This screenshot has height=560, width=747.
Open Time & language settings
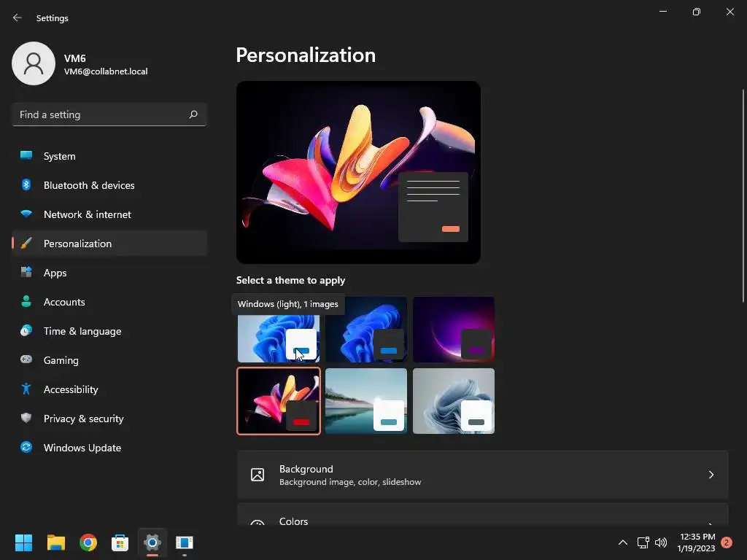coord(109,331)
